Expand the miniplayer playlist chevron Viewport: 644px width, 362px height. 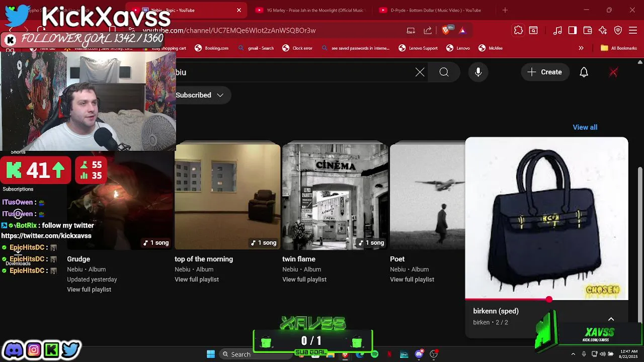611,319
